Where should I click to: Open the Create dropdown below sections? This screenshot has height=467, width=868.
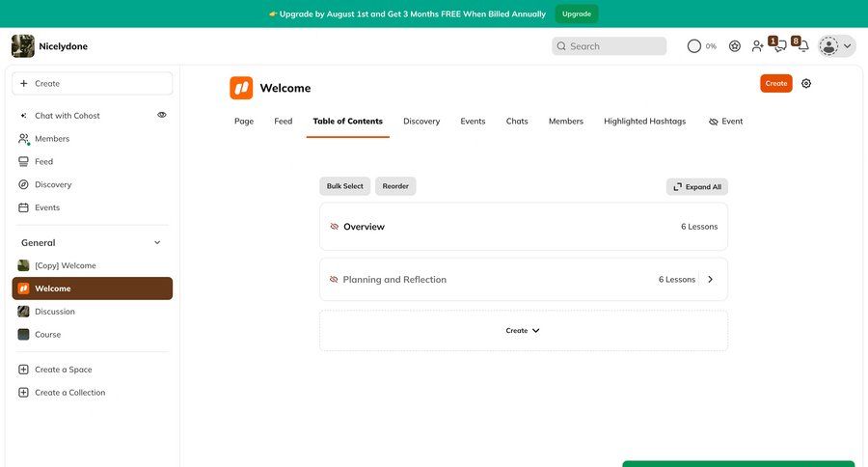pos(523,330)
